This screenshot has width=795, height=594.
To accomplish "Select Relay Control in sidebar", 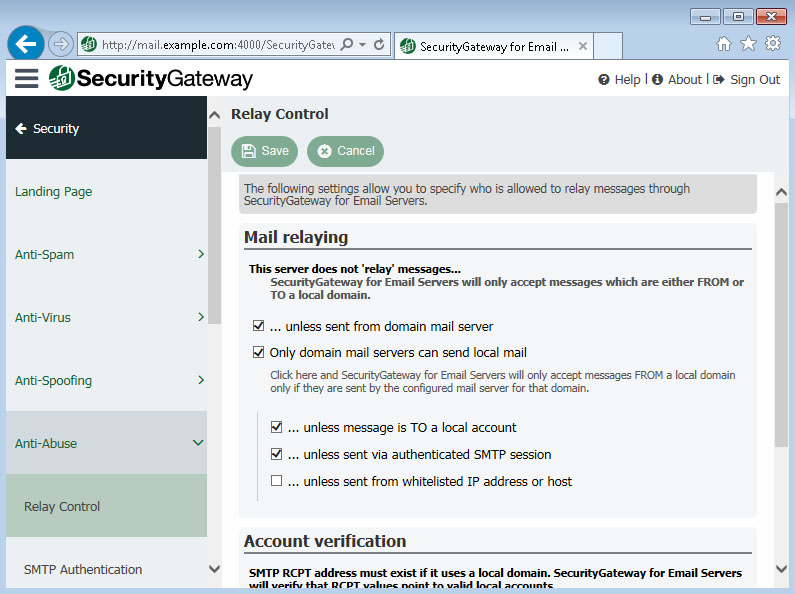I will [106, 506].
